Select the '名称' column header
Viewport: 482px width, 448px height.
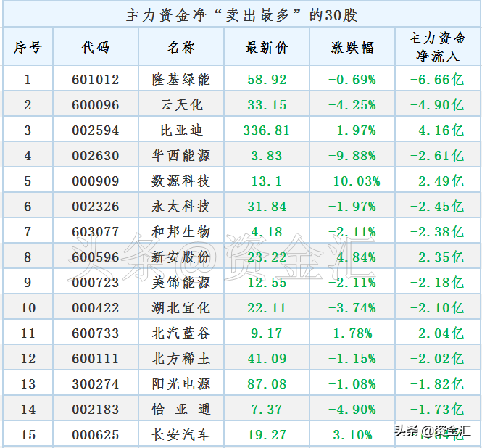[x=181, y=48]
